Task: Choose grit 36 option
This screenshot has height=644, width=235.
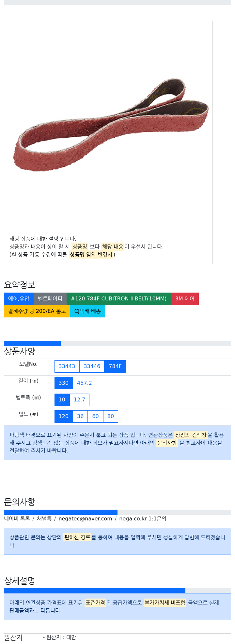Action: click(x=80, y=416)
